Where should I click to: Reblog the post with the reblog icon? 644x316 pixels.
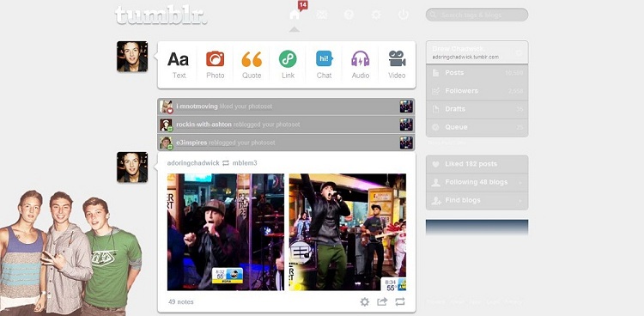click(x=400, y=302)
